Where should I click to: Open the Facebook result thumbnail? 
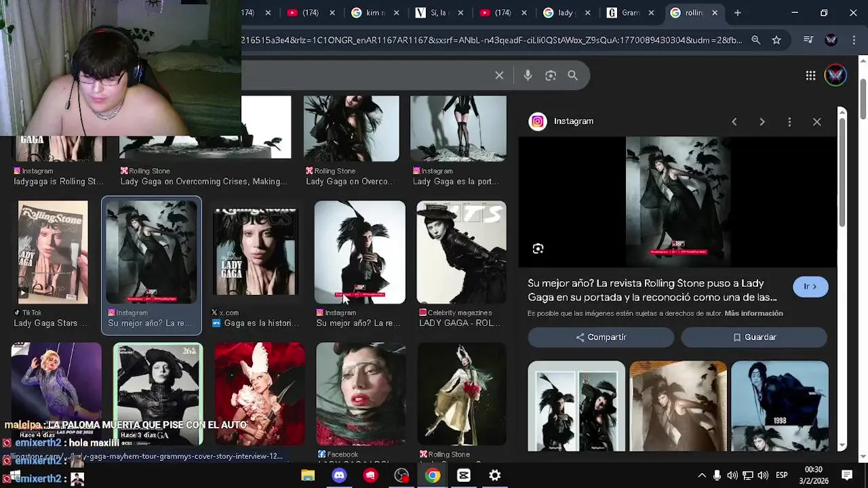coord(361,394)
